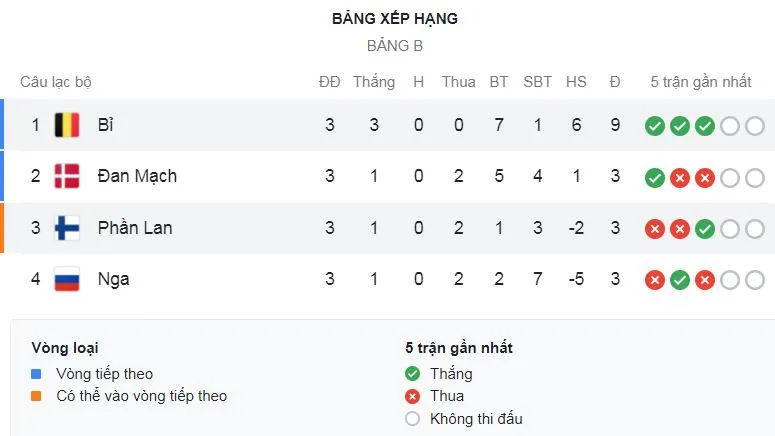
Task: Click the HS column header
Action: tap(576, 82)
